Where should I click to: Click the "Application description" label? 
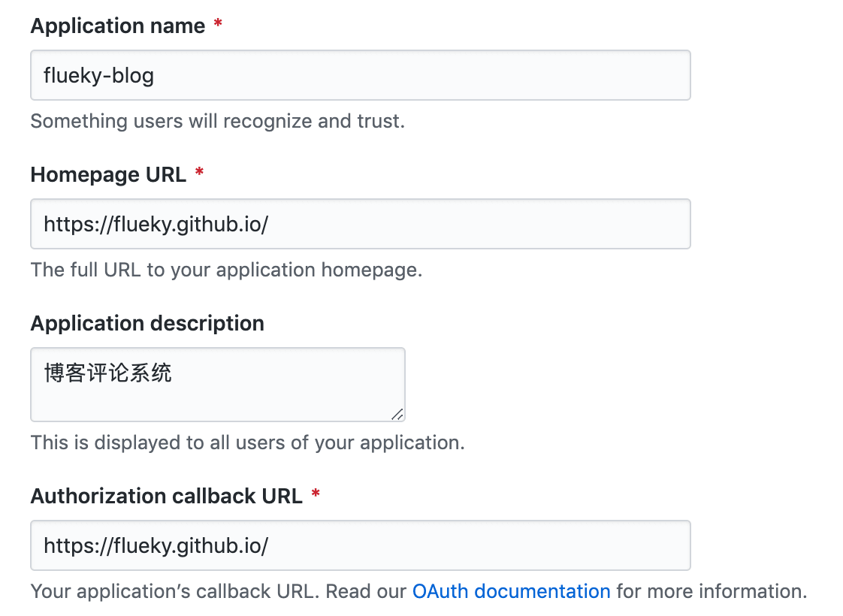click(x=147, y=323)
